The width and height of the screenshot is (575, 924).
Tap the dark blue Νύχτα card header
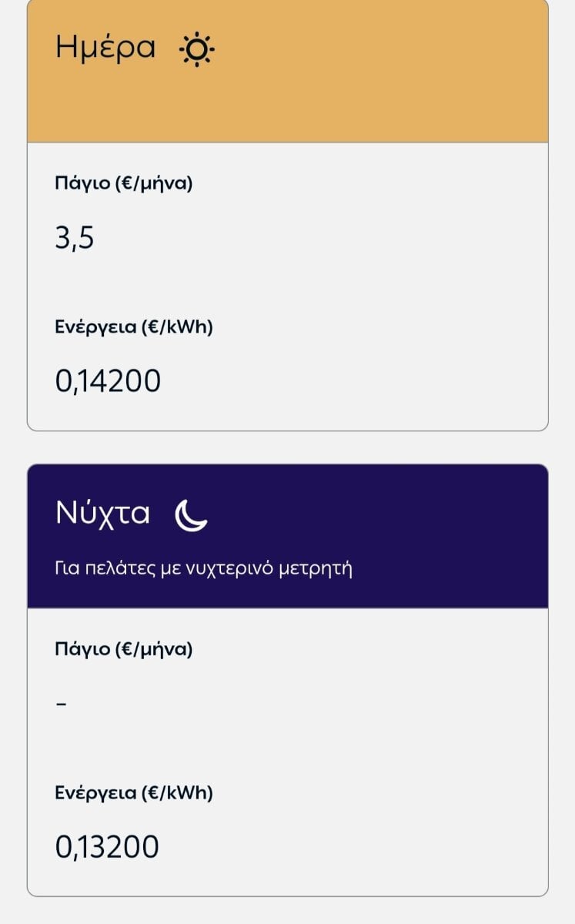pyautogui.click(x=288, y=536)
